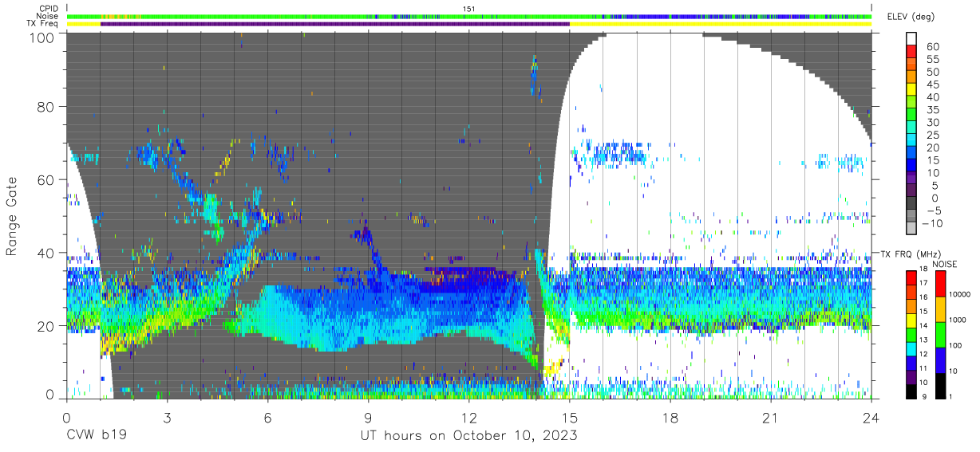Click x-axis tick label '6'
Image resolution: width=980 pixels, height=452 pixels.
pyautogui.click(x=267, y=418)
